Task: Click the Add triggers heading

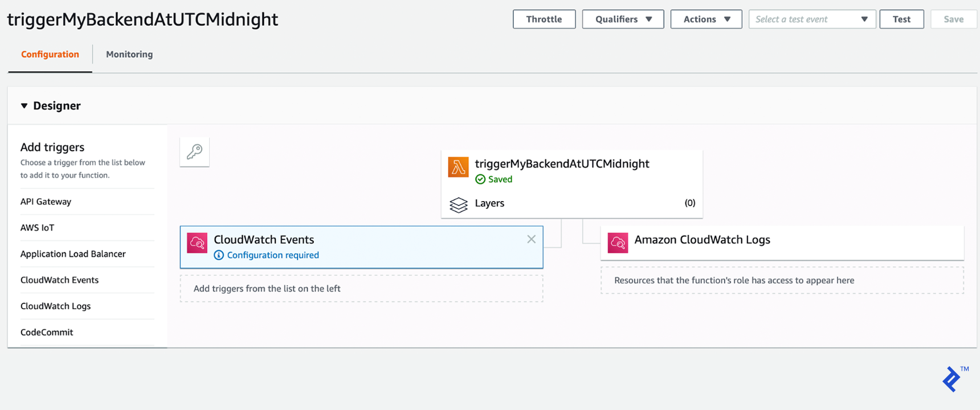Action: pos(52,147)
